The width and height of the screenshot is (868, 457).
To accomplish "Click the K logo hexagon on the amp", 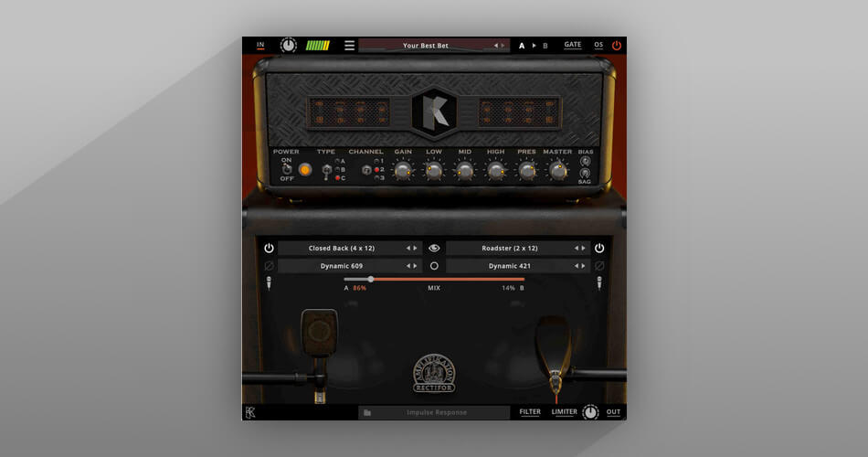I will (435, 113).
